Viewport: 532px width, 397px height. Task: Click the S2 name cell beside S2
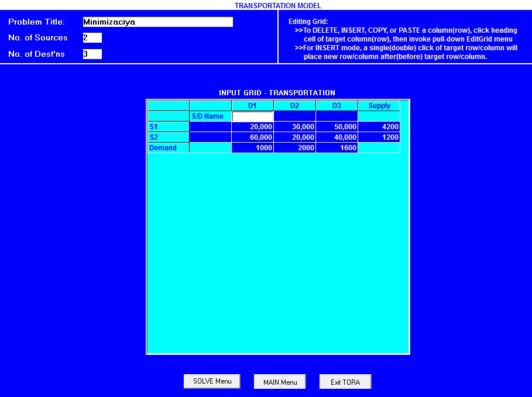click(210, 137)
